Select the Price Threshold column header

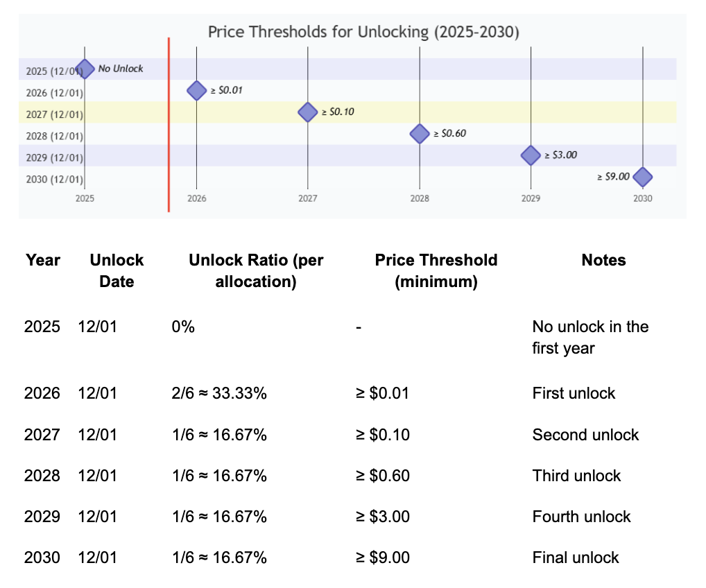[436, 270]
